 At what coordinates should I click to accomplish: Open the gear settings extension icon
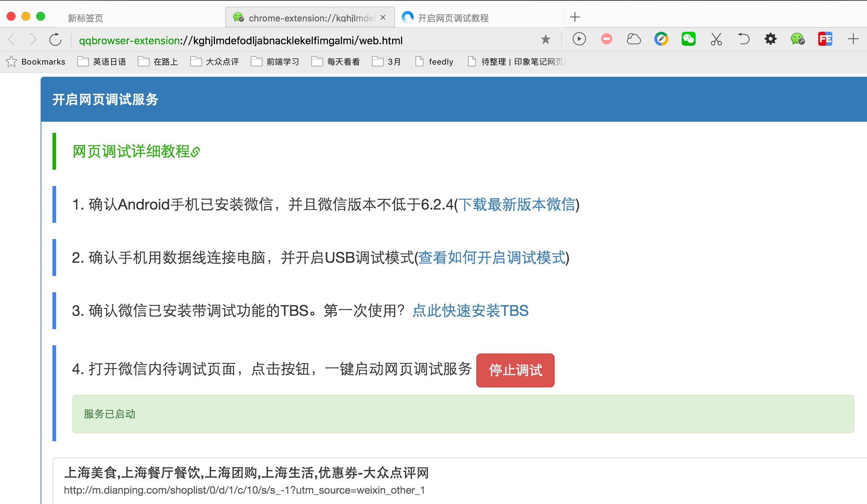(770, 39)
